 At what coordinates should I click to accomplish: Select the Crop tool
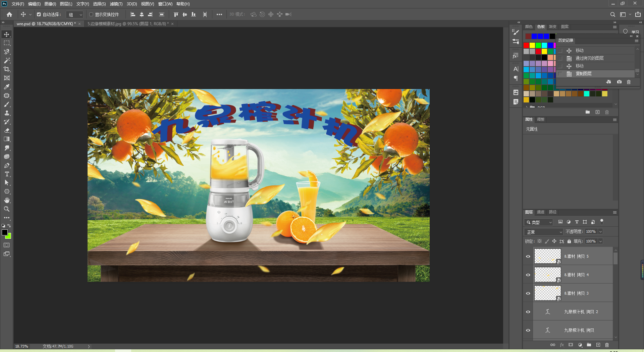7,69
